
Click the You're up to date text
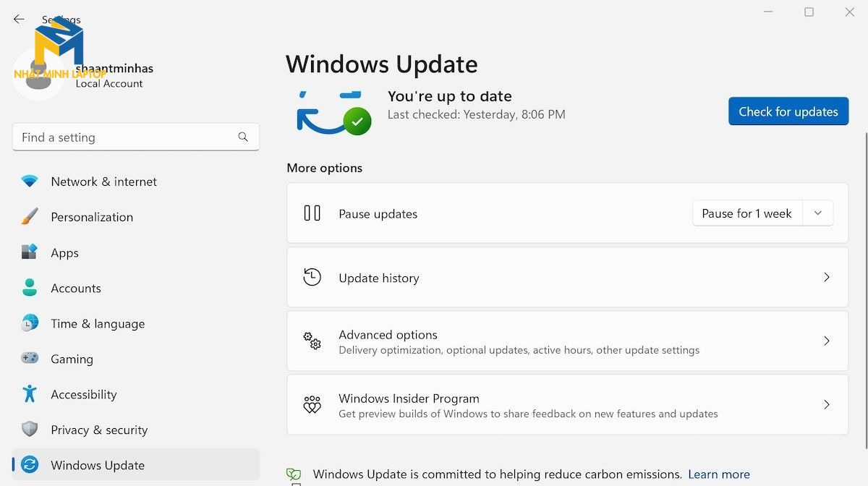point(449,96)
